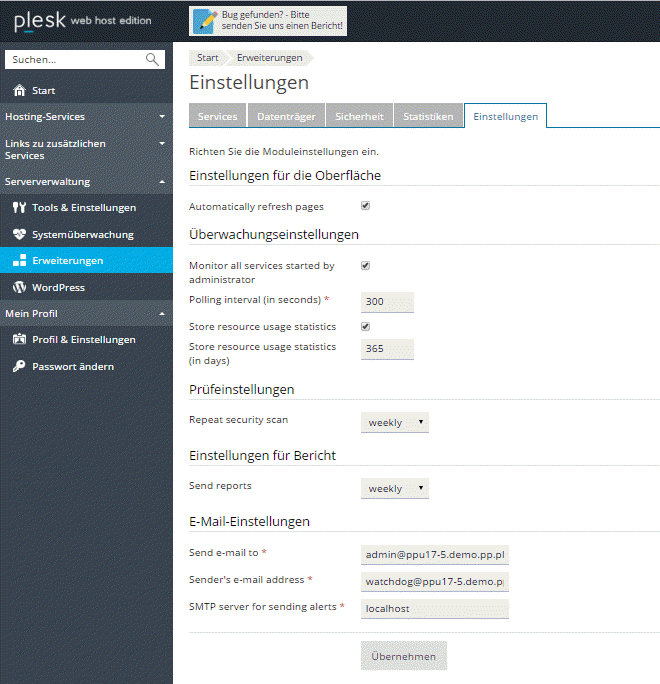Open Profil & Einstellungen in sidebar

[86, 339]
